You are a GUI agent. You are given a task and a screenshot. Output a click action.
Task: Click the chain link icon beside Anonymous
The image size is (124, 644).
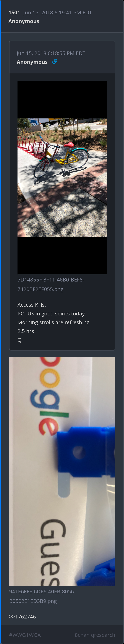[x=55, y=61]
